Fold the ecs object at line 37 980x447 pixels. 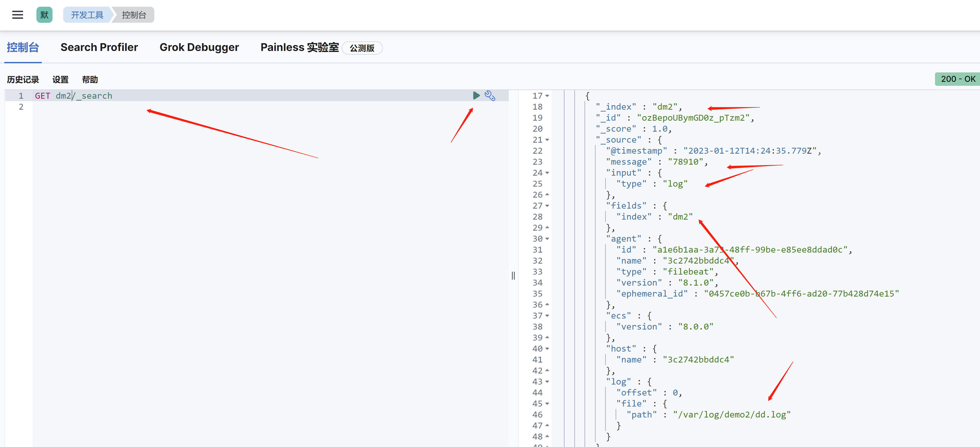547,316
